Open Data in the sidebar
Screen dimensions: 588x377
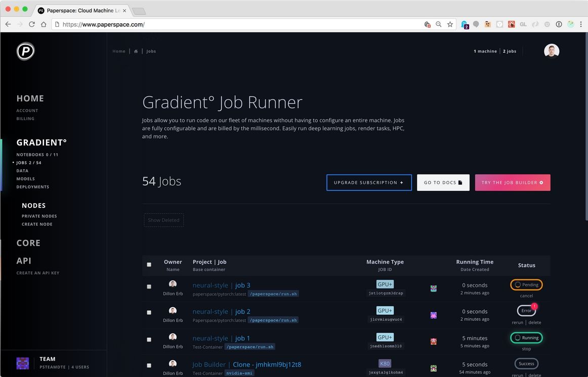(22, 171)
